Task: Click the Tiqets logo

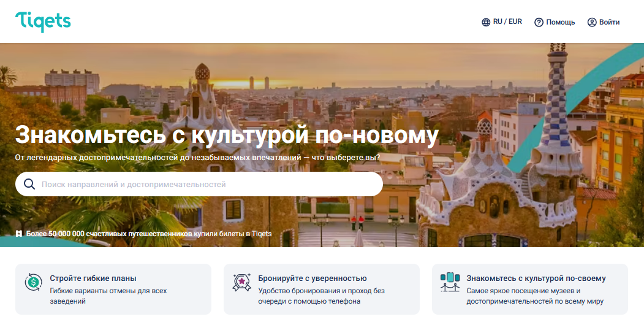Action: (x=43, y=22)
